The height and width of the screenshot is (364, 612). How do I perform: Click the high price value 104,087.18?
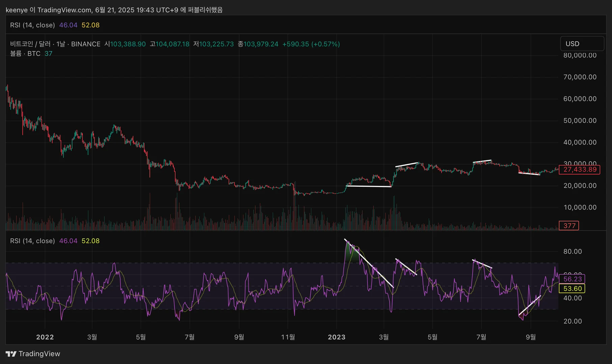(x=172, y=44)
